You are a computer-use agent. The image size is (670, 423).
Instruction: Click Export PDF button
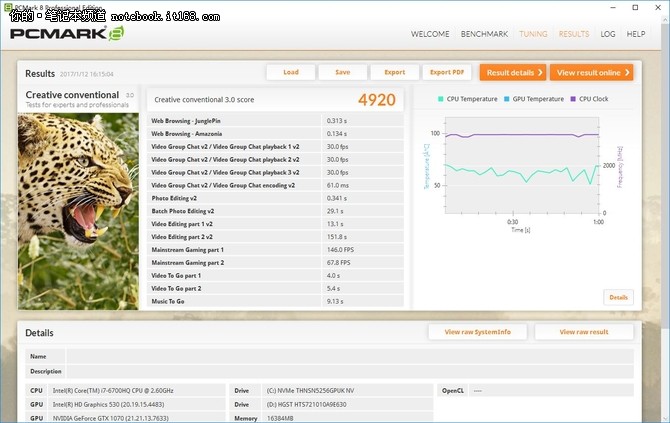point(447,72)
